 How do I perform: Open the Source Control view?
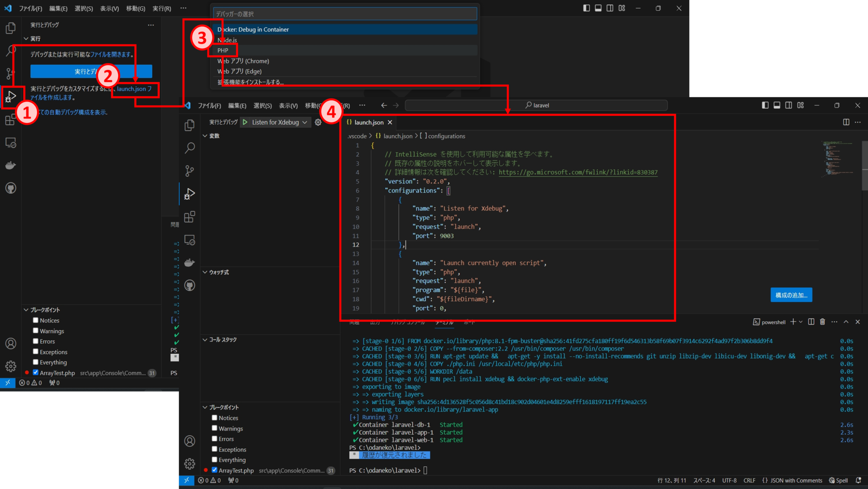click(189, 170)
